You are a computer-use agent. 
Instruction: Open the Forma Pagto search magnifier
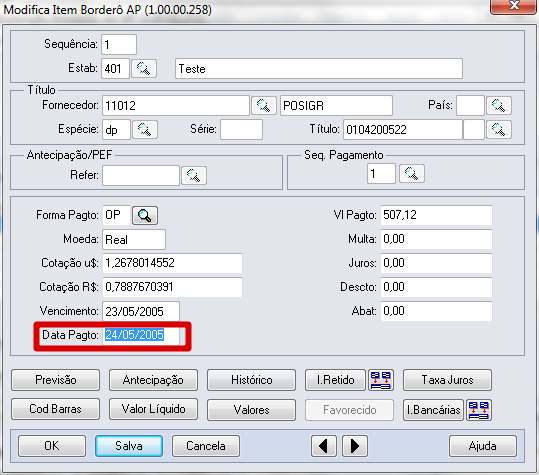(145, 216)
